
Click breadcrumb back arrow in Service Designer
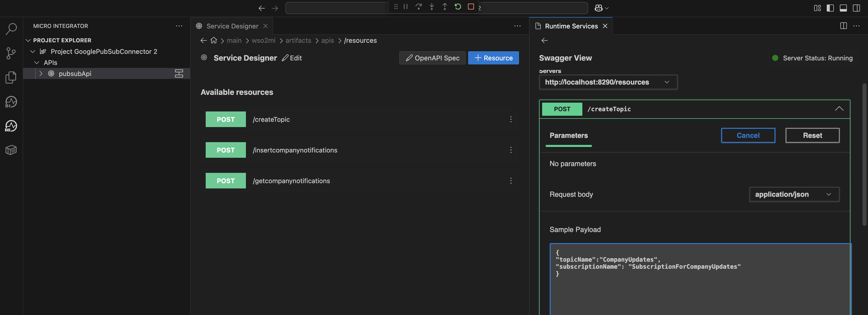203,41
